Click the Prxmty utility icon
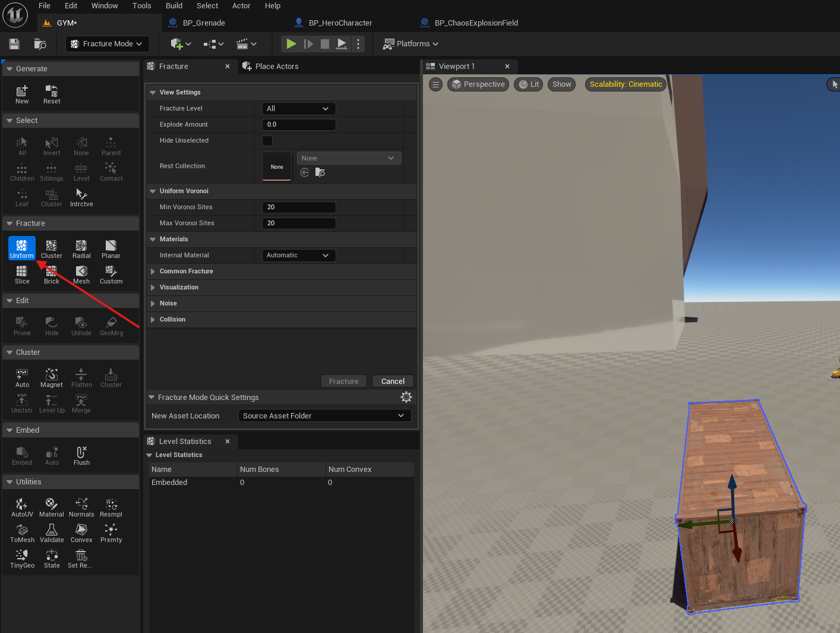Viewport: 840px width, 633px height. (111, 533)
